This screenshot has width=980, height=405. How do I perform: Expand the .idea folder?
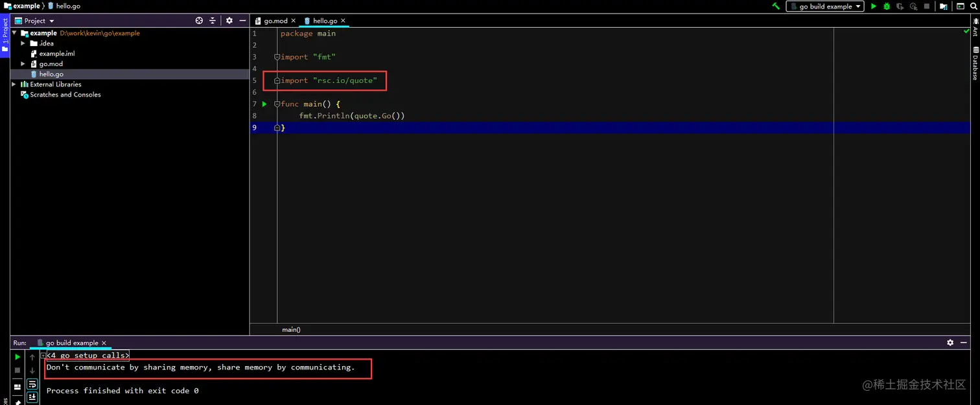[x=23, y=43]
